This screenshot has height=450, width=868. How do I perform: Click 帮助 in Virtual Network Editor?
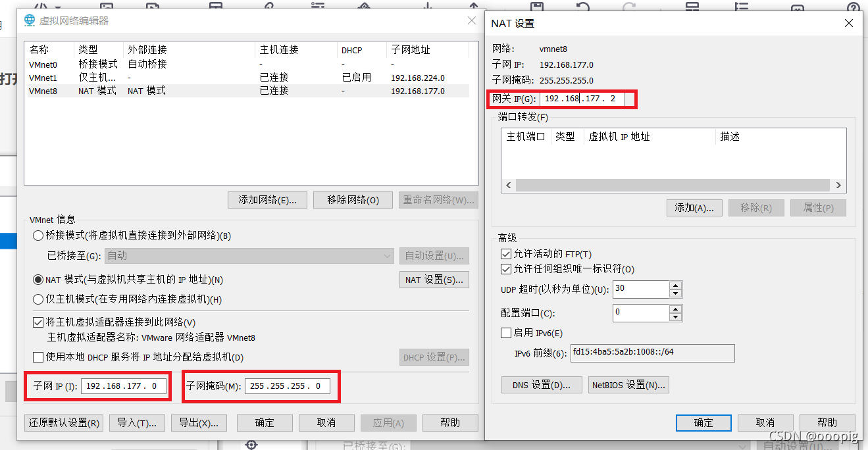pyautogui.click(x=450, y=422)
